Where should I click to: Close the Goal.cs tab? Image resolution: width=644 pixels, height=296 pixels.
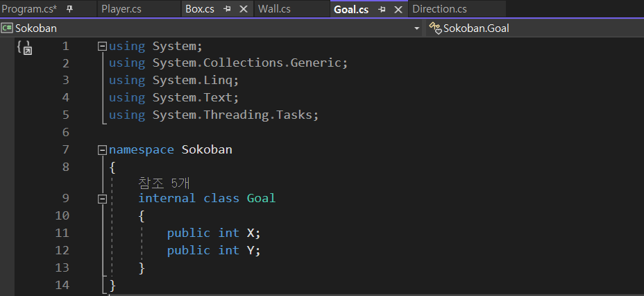click(398, 9)
